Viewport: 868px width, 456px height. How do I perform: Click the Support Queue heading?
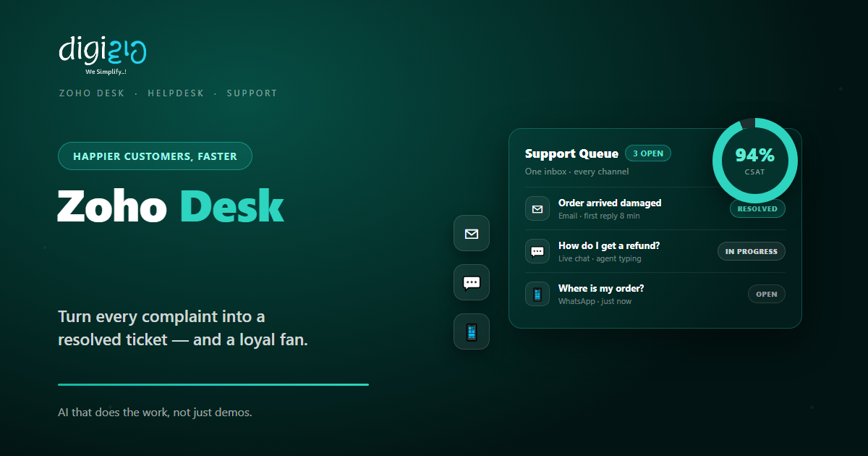(x=571, y=153)
